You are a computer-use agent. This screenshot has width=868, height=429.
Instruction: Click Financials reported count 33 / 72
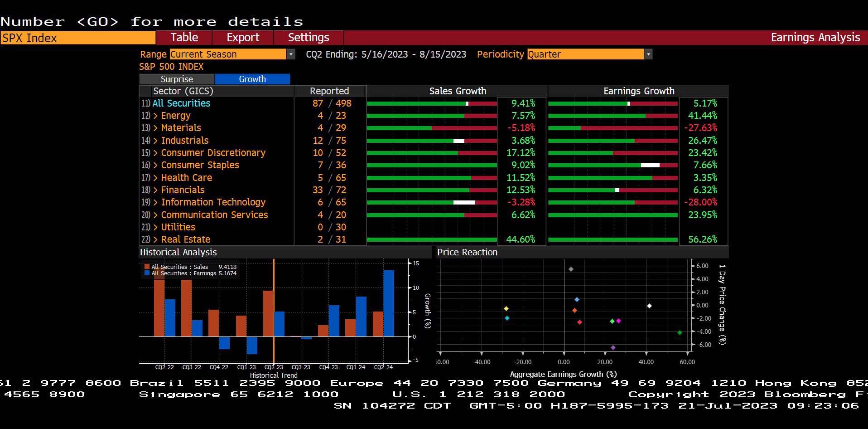(329, 190)
